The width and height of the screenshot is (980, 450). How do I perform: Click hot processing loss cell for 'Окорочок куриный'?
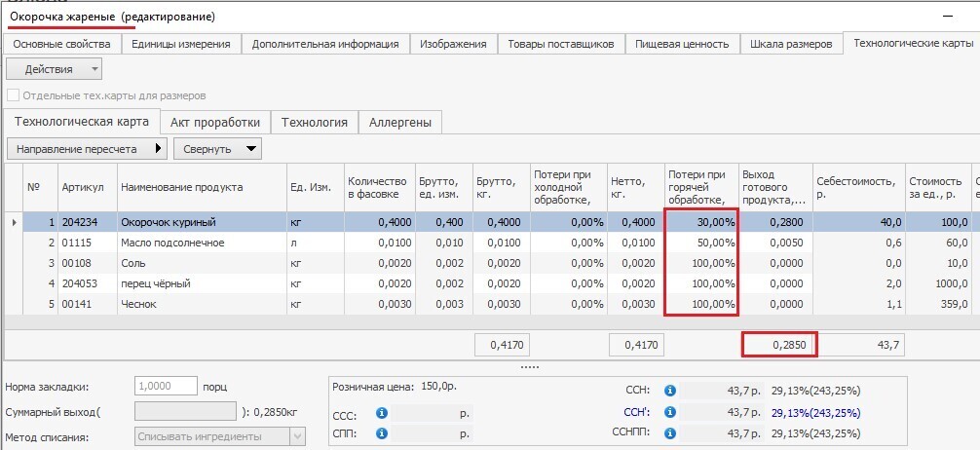(701, 223)
